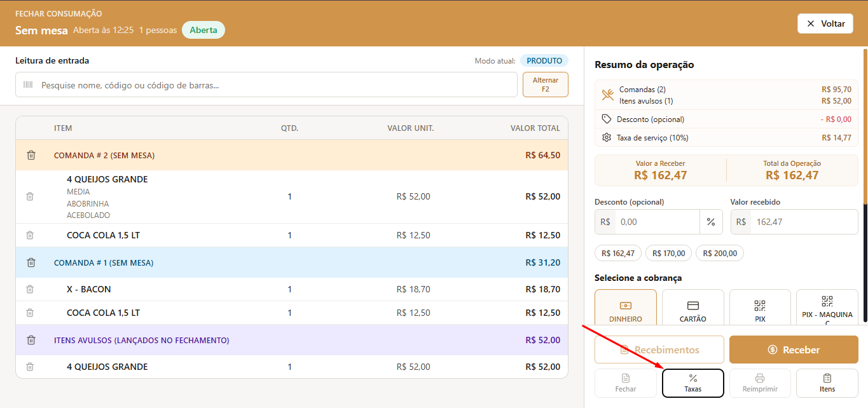This screenshot has width=868, height=408.
Task: Delete Comanda # 1 using trash icon
Action: pos(31,262)
